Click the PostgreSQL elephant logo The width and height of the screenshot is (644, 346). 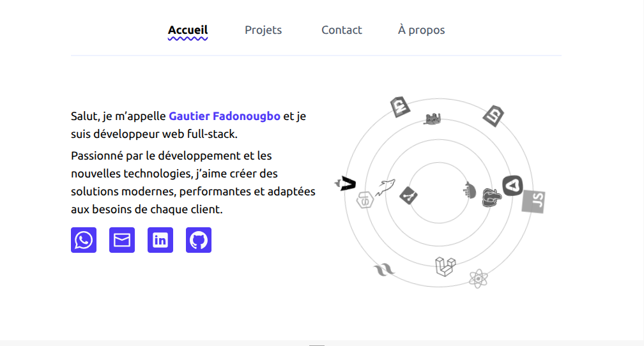pos(492,198)
